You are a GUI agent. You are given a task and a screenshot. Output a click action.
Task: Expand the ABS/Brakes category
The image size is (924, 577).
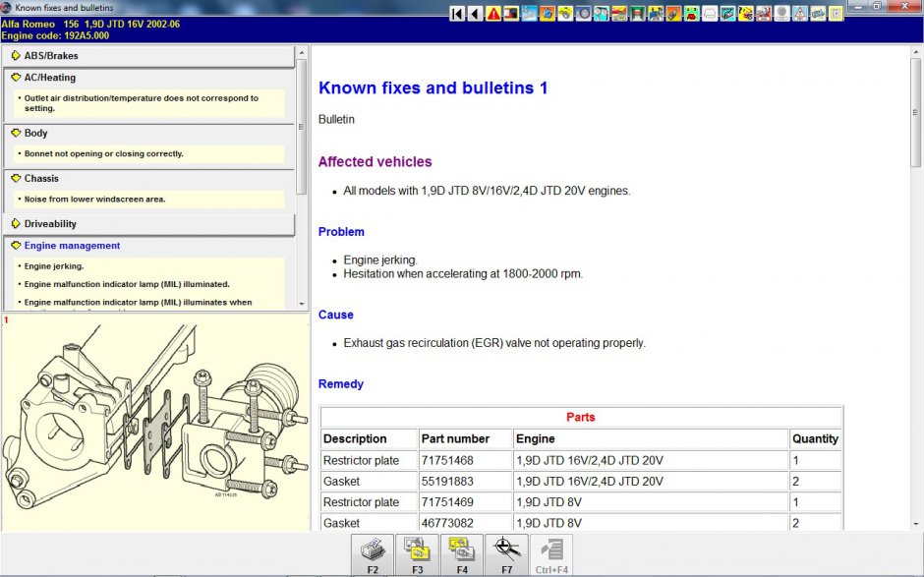click(x=51, y=56)
